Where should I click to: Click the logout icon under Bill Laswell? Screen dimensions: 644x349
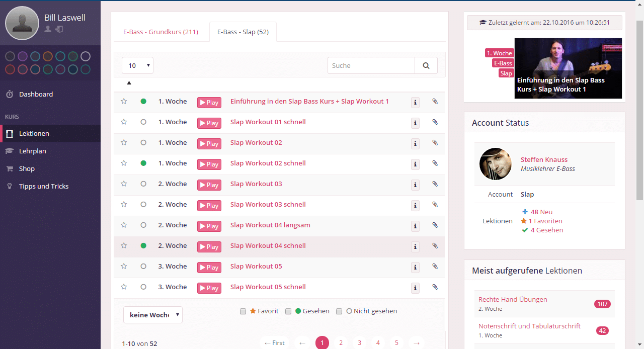tap(59, 30)
